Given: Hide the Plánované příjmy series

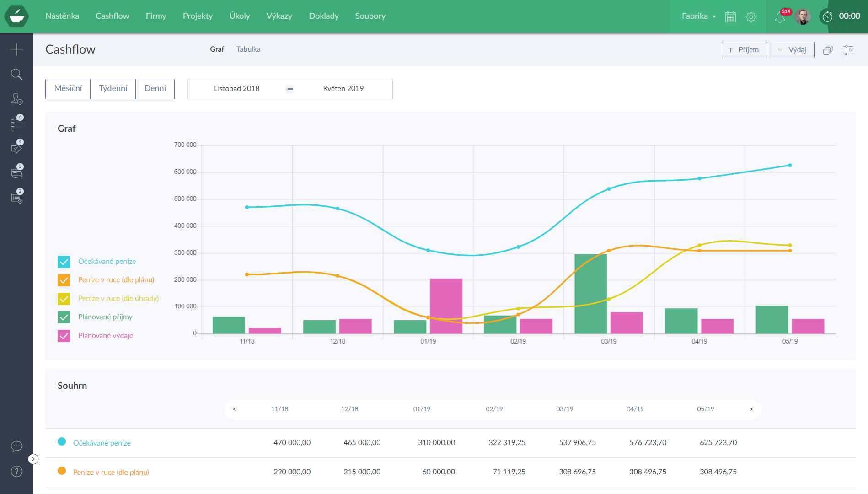Looking at the screenshot, I should (x=64, y=317).
